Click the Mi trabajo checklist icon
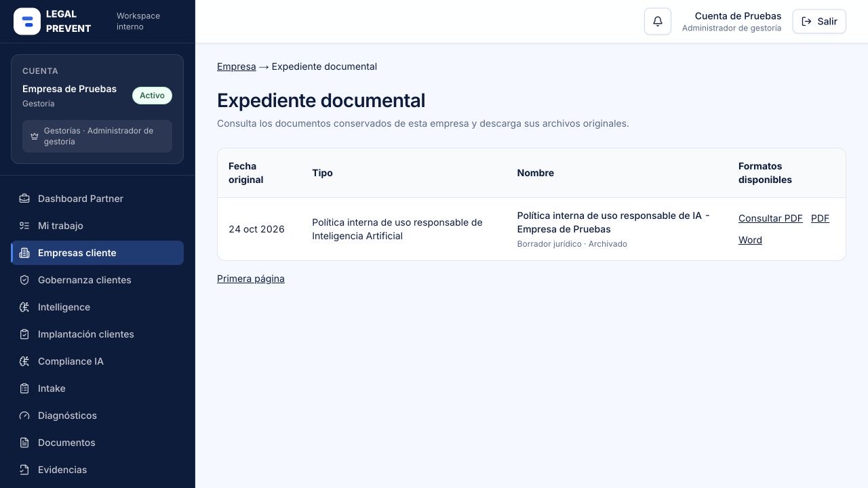This screenshot has width=868, height=488. point(24,226)
